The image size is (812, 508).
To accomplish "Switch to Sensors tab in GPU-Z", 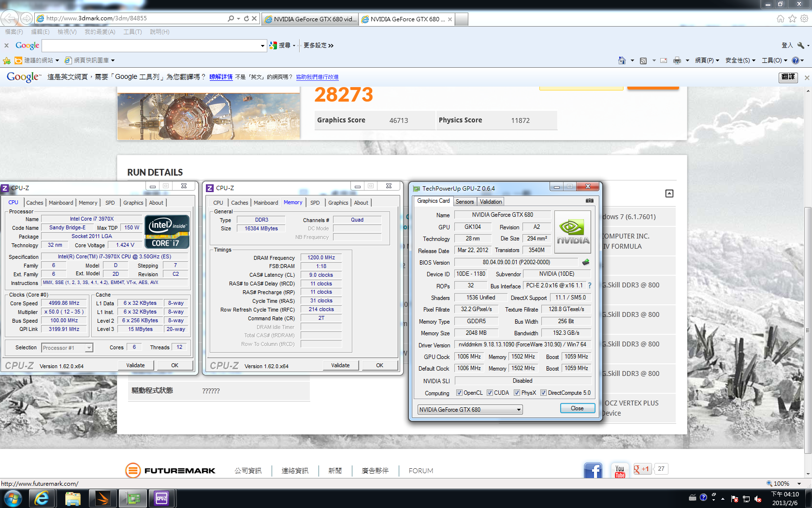I will pos(465,202).
